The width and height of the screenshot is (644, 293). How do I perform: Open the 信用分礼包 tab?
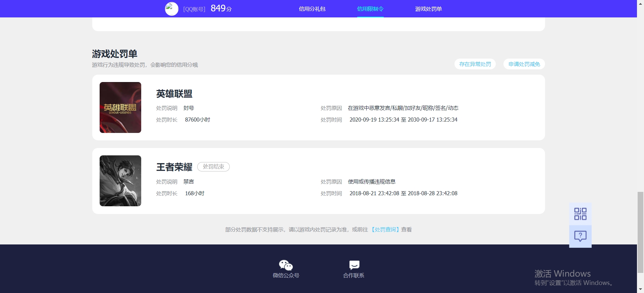point(312,9)
